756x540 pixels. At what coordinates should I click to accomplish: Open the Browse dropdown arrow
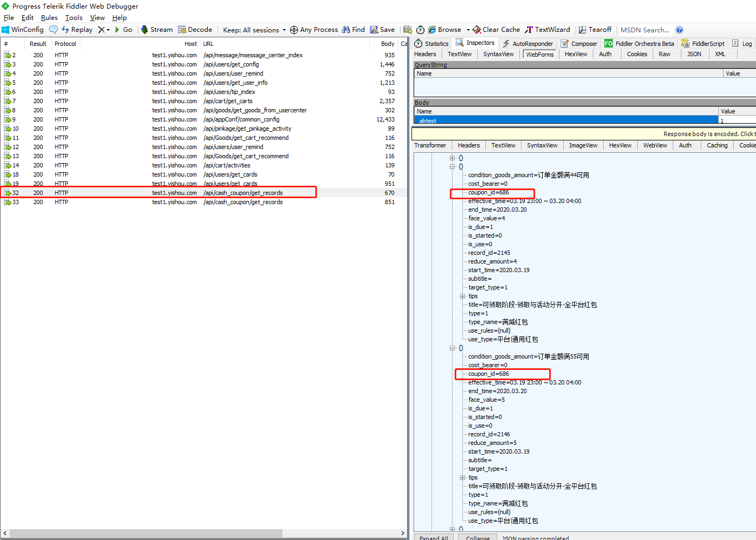click(468, 30)
